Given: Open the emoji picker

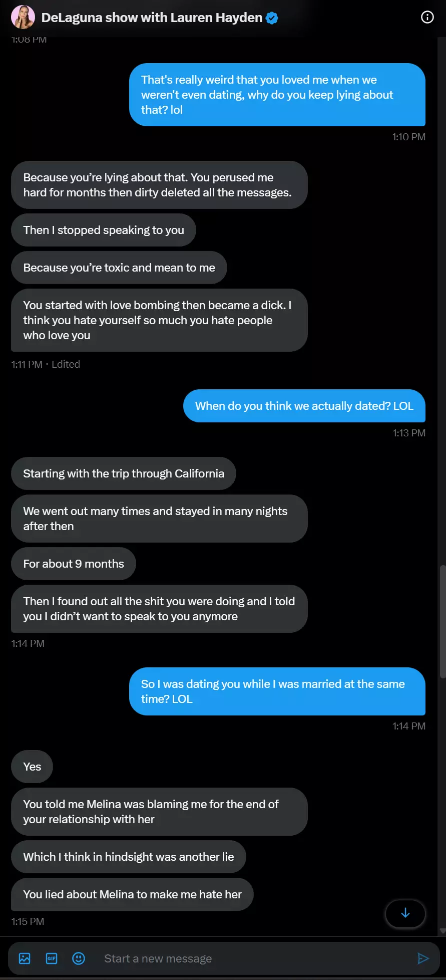Looking at the screenshot, I should click(x=79, y=958).
